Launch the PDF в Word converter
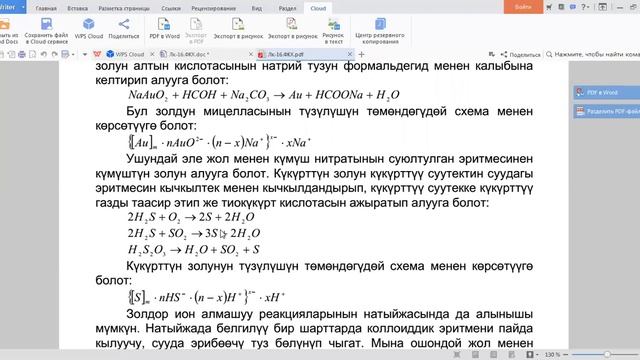Viewport: 640px width, 360px height. pyautogui.click(x=164, y=29)
